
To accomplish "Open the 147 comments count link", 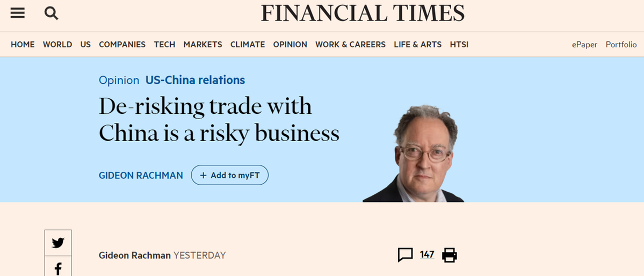I will pos(427,255).
